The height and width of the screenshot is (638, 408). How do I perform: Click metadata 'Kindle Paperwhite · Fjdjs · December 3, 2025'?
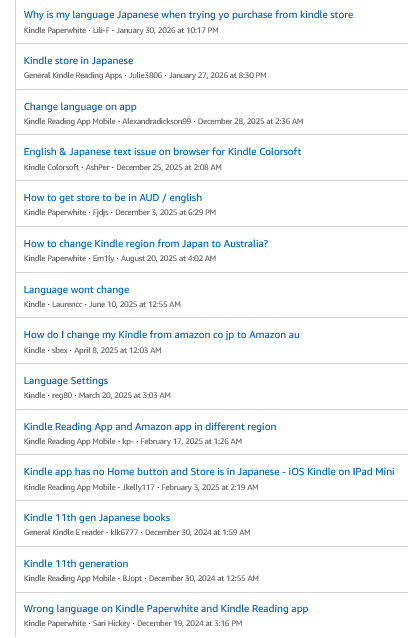120,212
